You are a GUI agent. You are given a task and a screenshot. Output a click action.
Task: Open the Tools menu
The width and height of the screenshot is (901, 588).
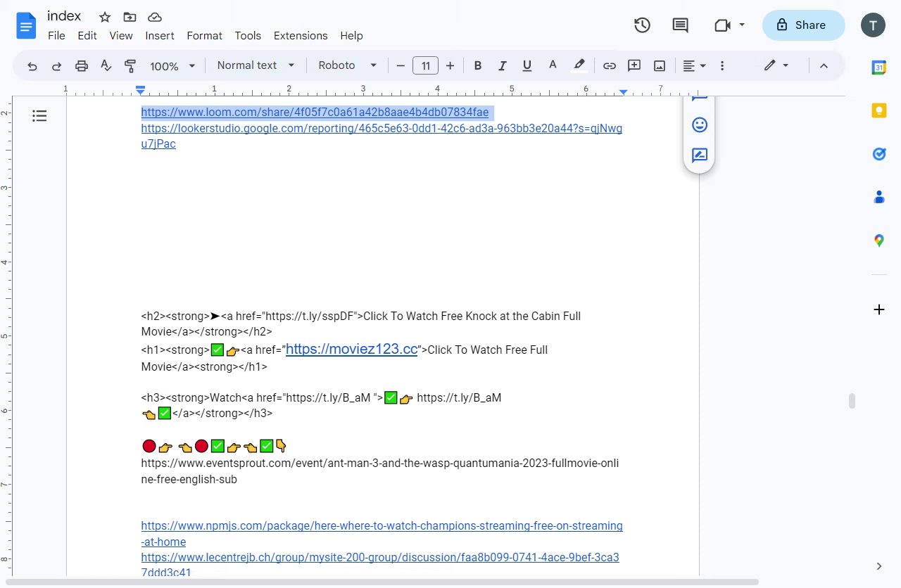click(x=248, y=35)
